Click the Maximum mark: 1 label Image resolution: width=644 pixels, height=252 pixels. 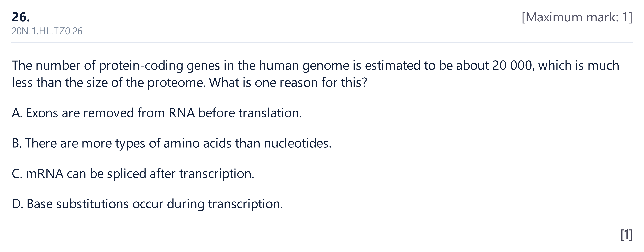pyautogui.click(x=577, y=17)
